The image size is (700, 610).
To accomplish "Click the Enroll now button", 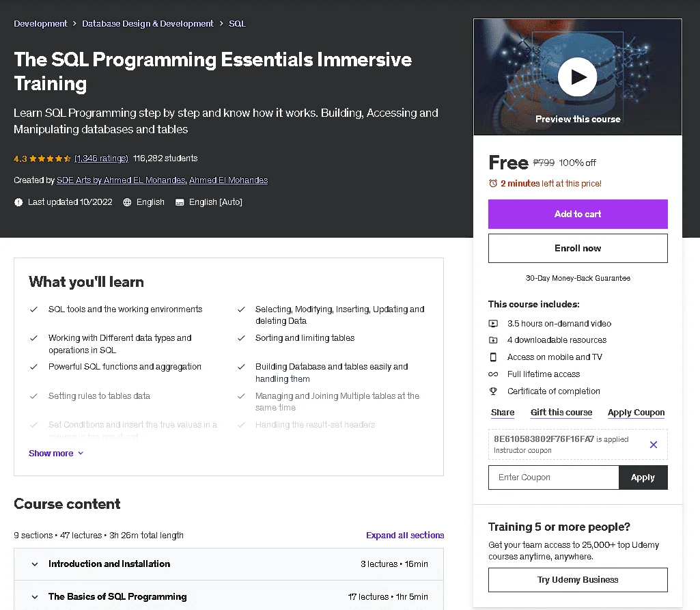I will pos(578,248).
